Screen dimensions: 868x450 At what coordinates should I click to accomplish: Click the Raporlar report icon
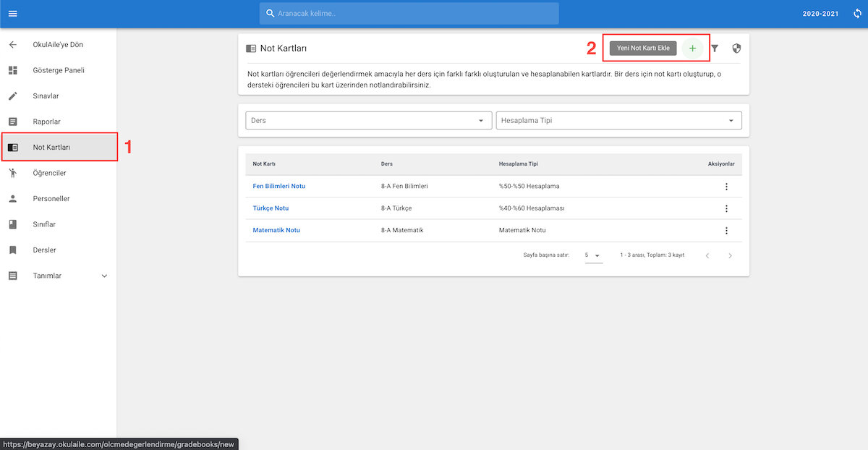pos(12,122)
